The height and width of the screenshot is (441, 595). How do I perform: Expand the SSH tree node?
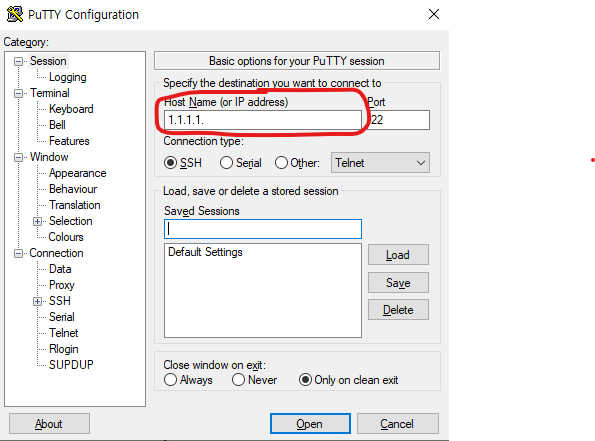[x=37, y=301]
